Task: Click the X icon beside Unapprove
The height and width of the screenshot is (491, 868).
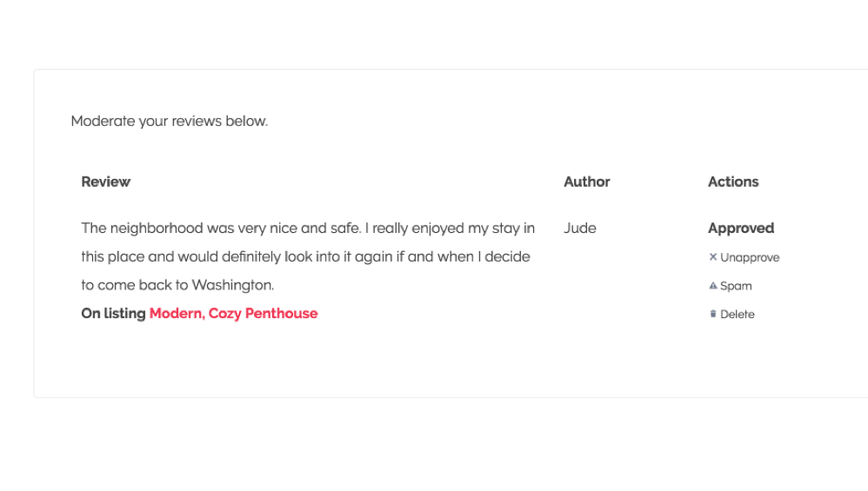Action: coord(713,257)
